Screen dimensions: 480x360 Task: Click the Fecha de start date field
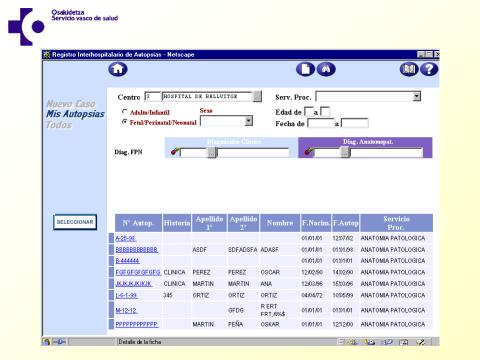pos(321,123)
